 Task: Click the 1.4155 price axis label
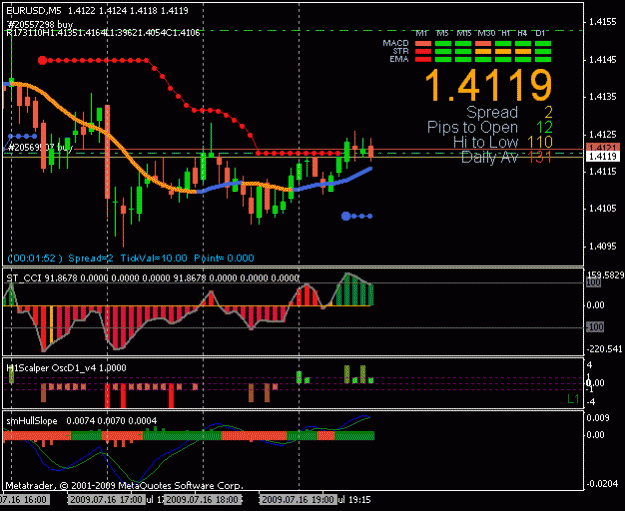(603, 22)
